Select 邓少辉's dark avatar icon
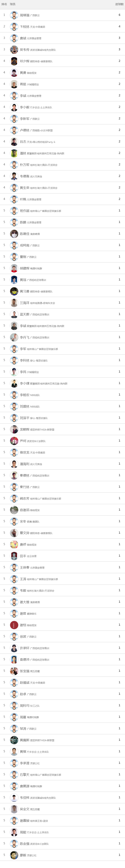125x868 pixels. click(x=14, y=61)
